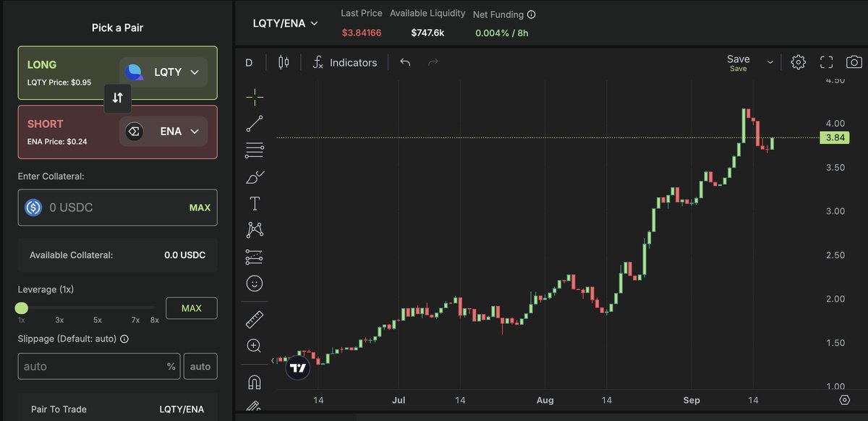Click the USDC collateral input field
This screenshot has height=421, width=868.
click(118, 208)
